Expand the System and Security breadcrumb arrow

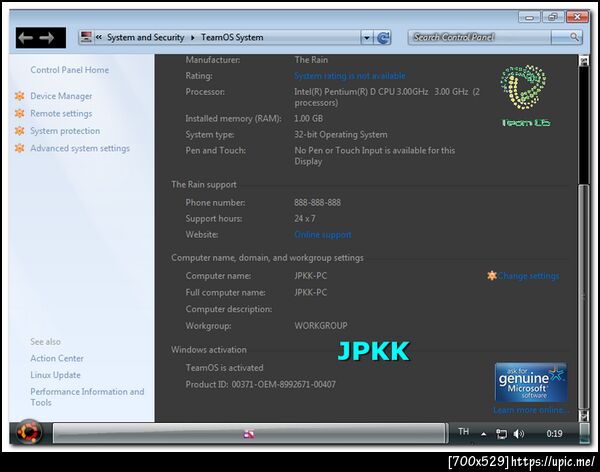(x=192, y=38)
